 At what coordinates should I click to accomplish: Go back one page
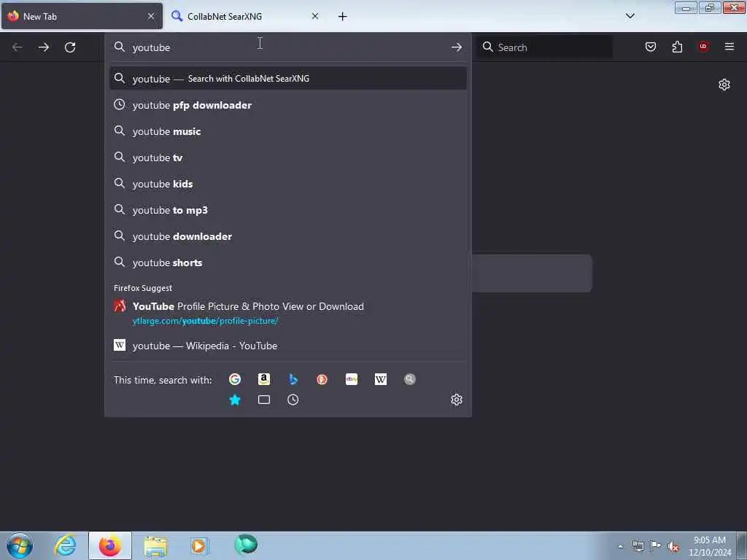[18, 47]
